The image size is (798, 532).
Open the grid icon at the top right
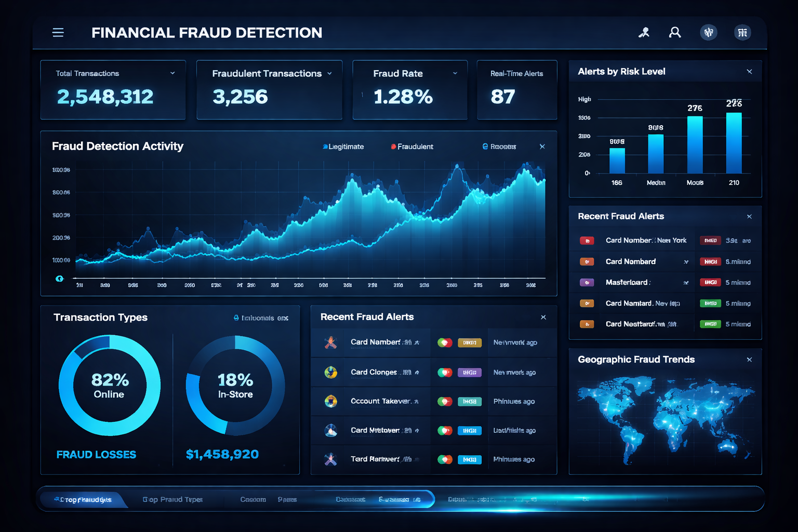tap(742, 32)
